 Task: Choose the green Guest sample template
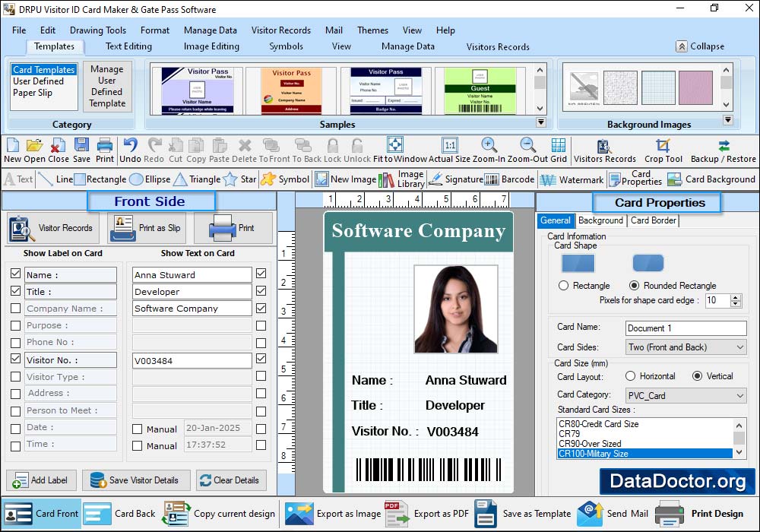tap(480, 90)
